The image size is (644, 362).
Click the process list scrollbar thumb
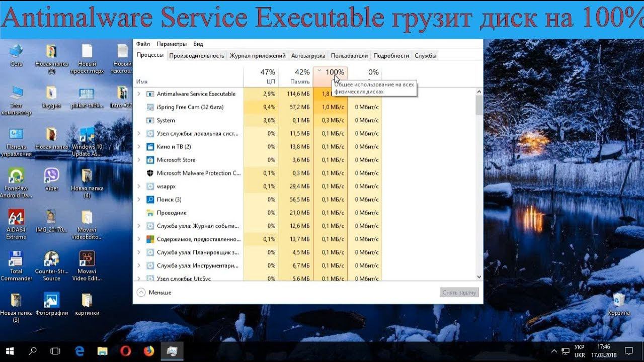(x=479, y=106)
